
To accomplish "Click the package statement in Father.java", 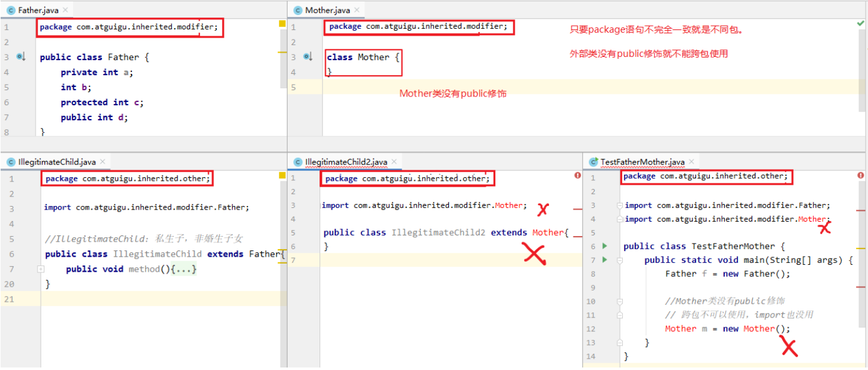I will [x=129, y=27].
